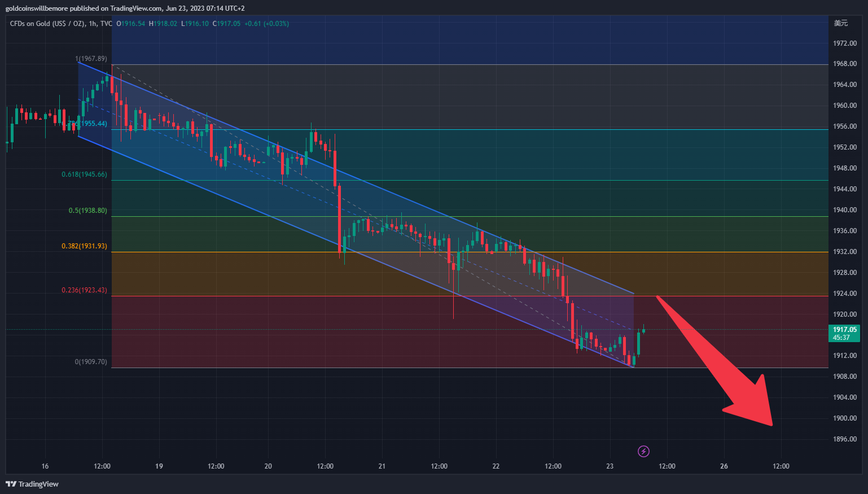Click the 1968.00 price axis label

pyautogui.click(x=845, y=64)
